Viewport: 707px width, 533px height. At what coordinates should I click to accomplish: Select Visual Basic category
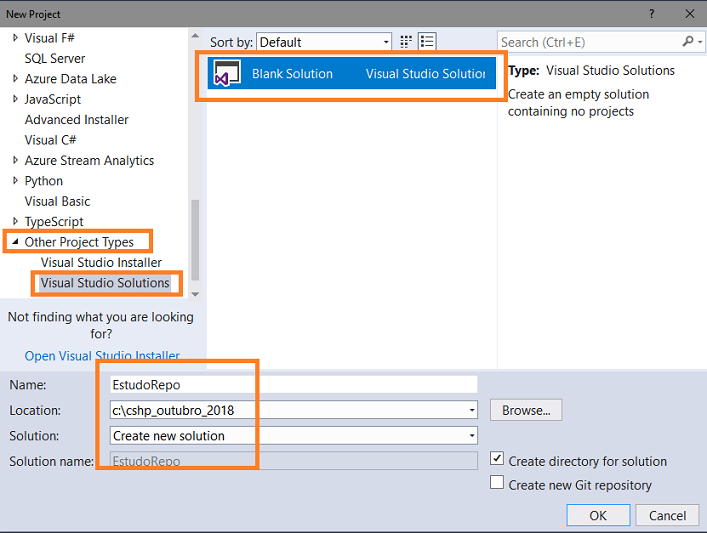[x=57, y=201]
